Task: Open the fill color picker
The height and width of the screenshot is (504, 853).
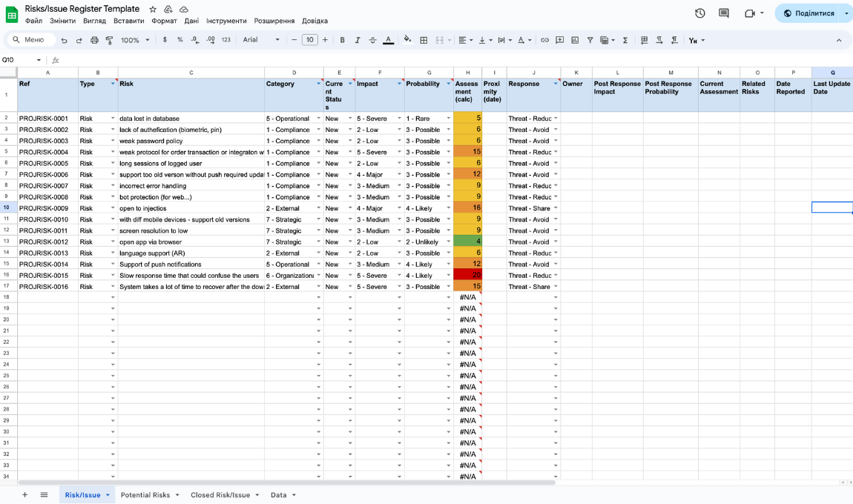Action: 407,40
